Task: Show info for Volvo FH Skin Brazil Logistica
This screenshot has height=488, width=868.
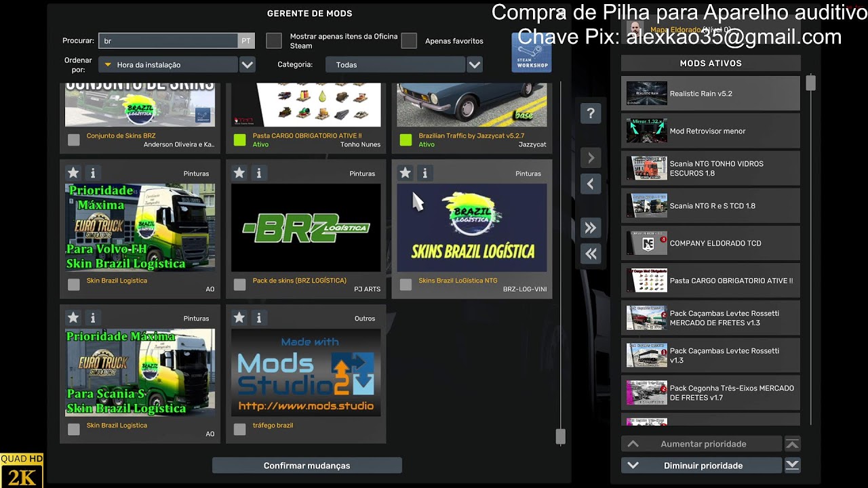Action: coord(93,173)
